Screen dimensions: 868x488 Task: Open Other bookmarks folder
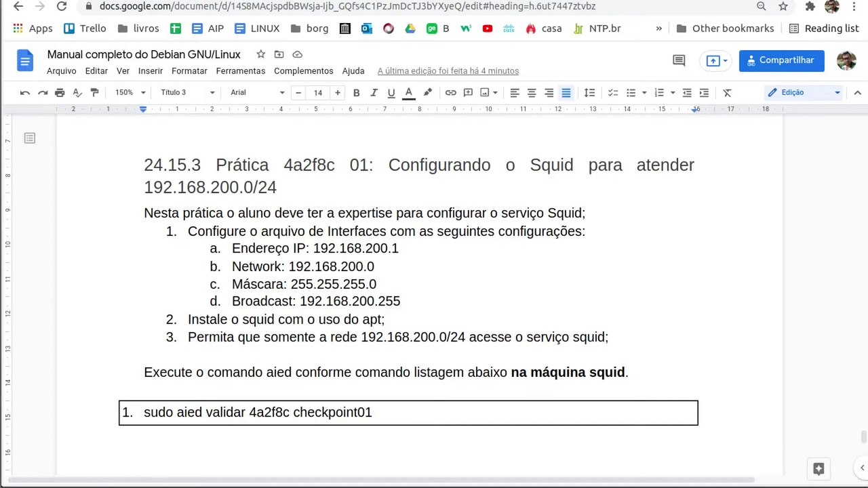click(725, 28)
